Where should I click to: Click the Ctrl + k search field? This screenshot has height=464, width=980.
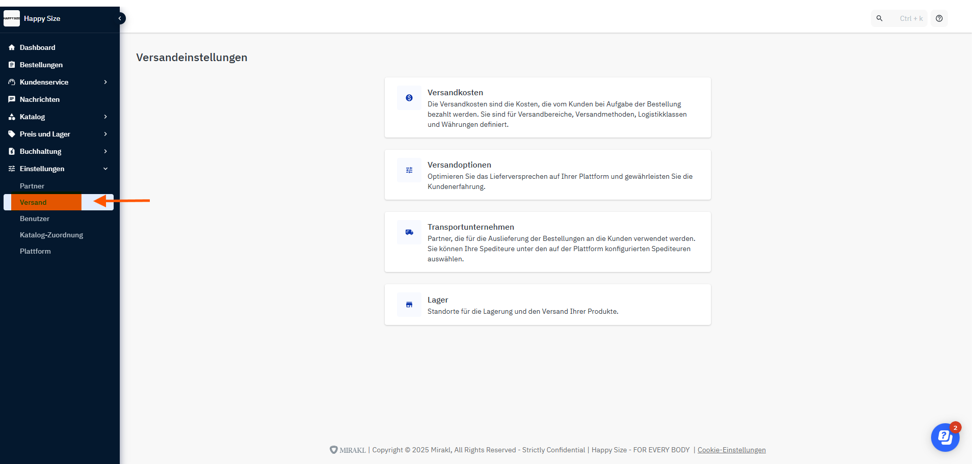911,18
